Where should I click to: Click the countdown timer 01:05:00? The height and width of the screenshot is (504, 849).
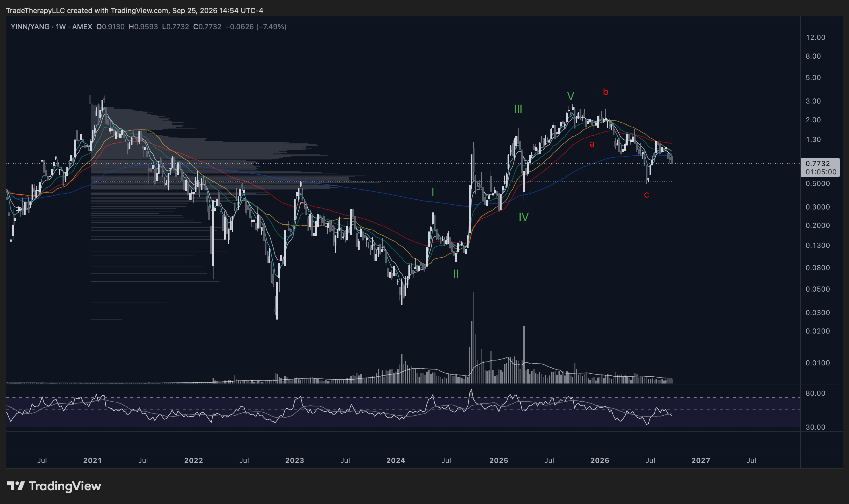click(x=821, y=172)
